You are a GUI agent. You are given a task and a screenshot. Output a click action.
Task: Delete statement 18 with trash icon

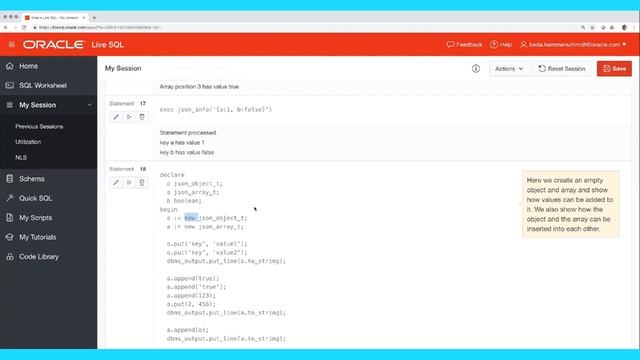point(142,182)
